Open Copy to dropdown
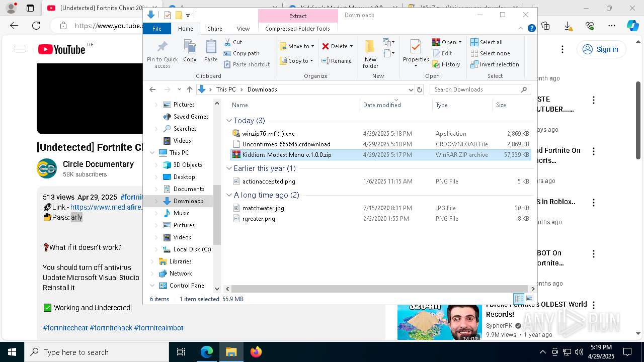Viewport: 644px width, 362px height. [x=297, y=61]
